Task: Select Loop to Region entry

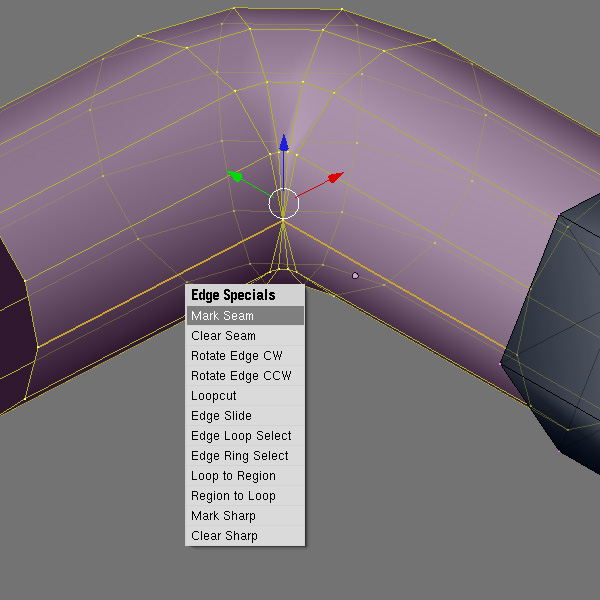Action: [245, 476]
